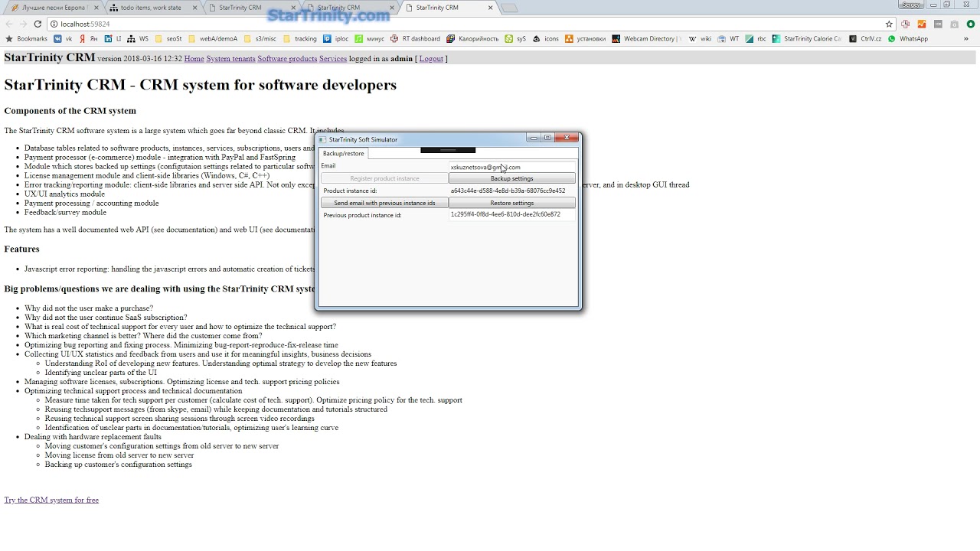Open the WS bookmark

[x=139, y=39]
